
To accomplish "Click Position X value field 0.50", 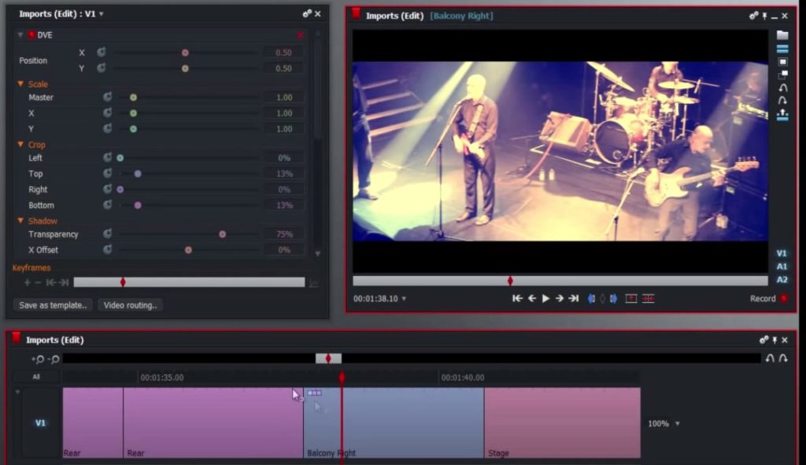I will point(283,52).
